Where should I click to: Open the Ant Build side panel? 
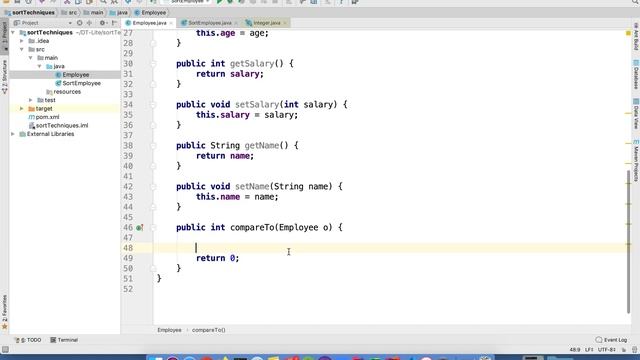tap(636, 37)
